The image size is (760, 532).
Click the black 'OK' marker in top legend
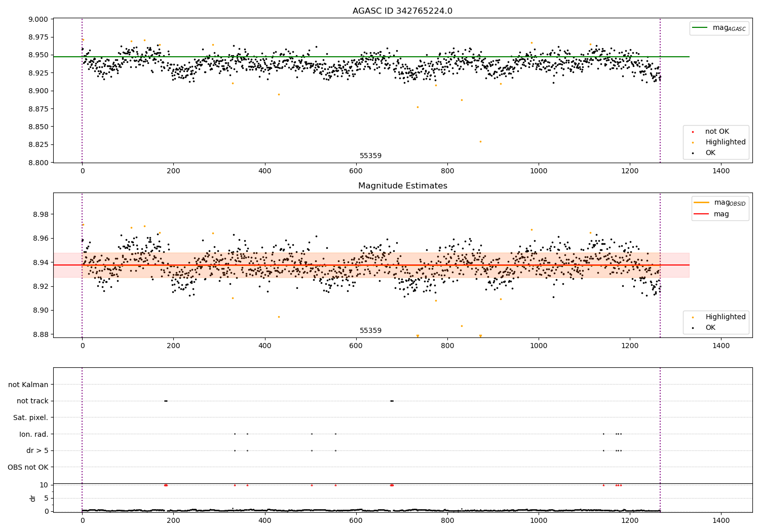point(693,153)
